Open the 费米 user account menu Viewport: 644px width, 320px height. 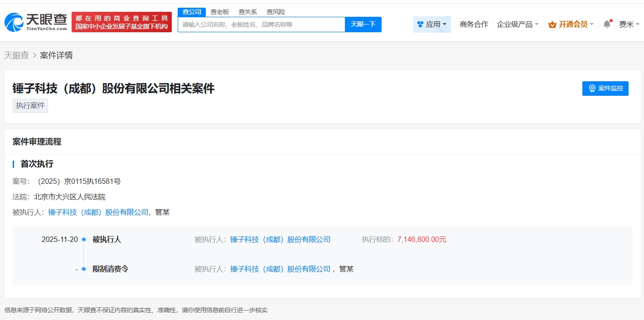pyautogui.click(x=629, y=25)
